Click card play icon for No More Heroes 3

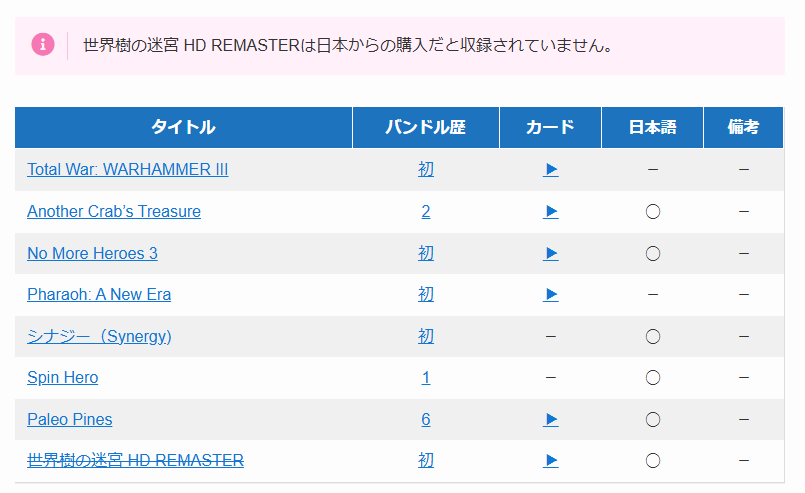tap(551, 254)
